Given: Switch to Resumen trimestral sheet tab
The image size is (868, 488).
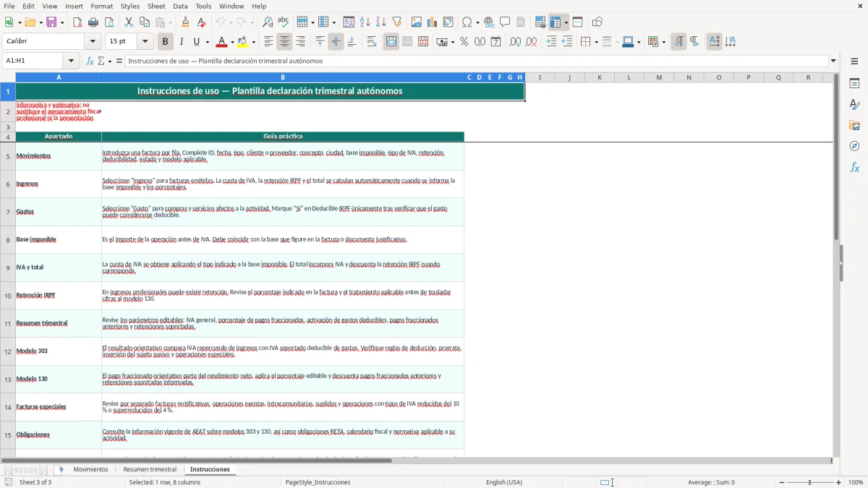Looking at the screenshot, I should pos(150,469).
